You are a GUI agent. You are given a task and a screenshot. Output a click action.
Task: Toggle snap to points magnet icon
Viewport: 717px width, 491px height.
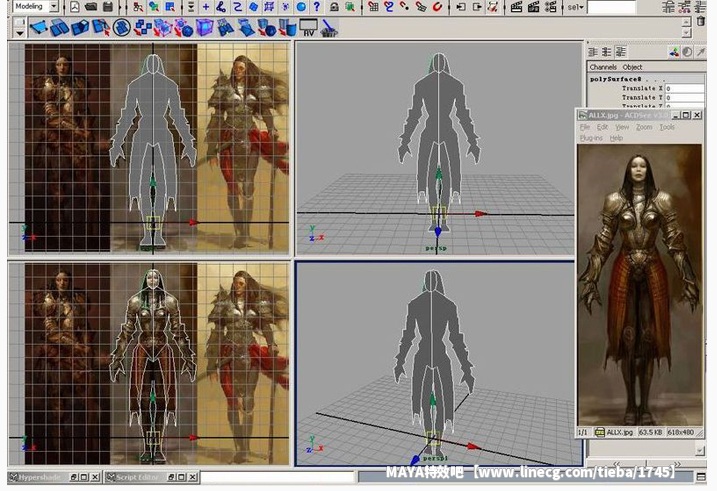(404, 6)
